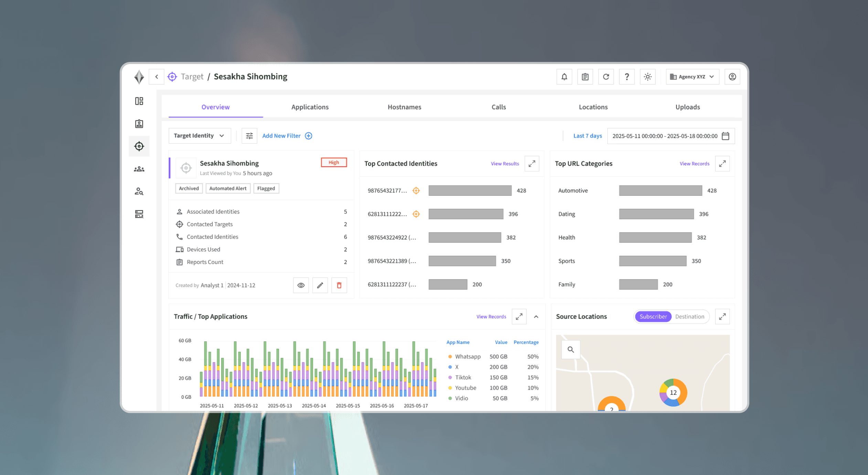Click the yellow Youtube legend dot
This screenshot has width=868, height=475.
(x=450, y=388)
